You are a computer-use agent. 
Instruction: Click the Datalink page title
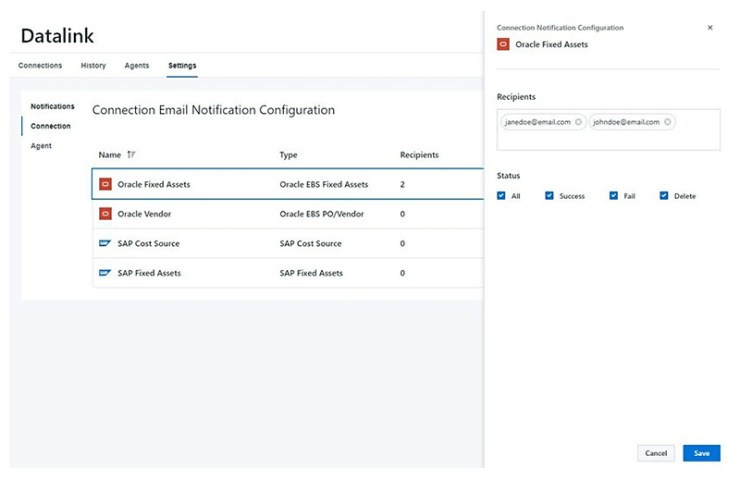pyautogui.click(x=57, y=36)
